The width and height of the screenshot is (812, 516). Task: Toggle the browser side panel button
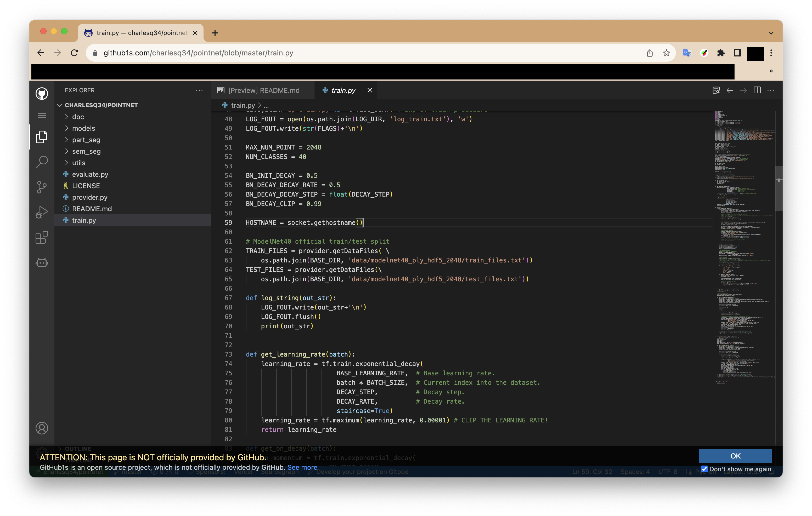(x=737, y=53)
